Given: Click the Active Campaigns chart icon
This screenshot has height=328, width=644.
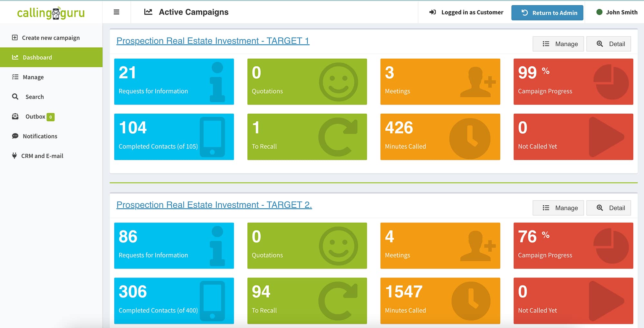Looking at the screenshot, I should [x=148, y=12].
